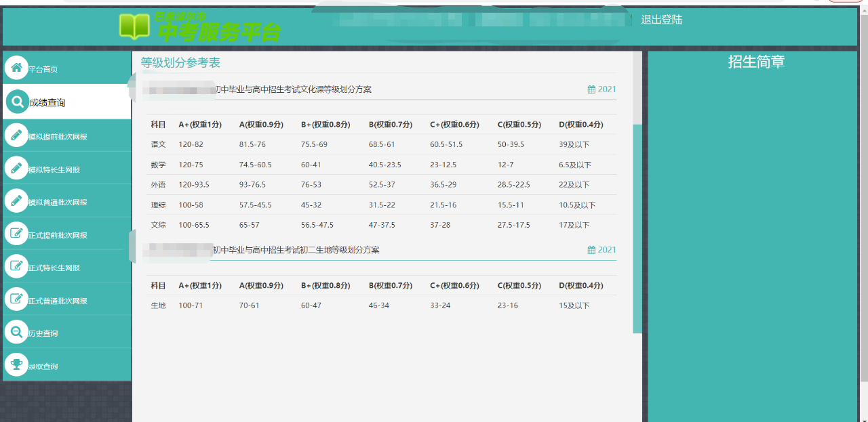Click the 中考服务平台 site title
Screen dimensions: 868x422
[218, 31]
